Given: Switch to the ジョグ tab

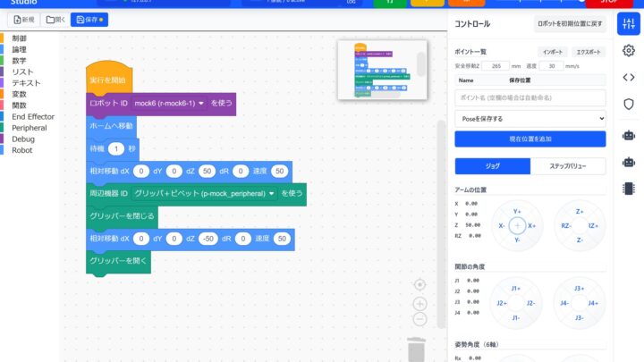Looking at the screenshot, I should point(493,166).
